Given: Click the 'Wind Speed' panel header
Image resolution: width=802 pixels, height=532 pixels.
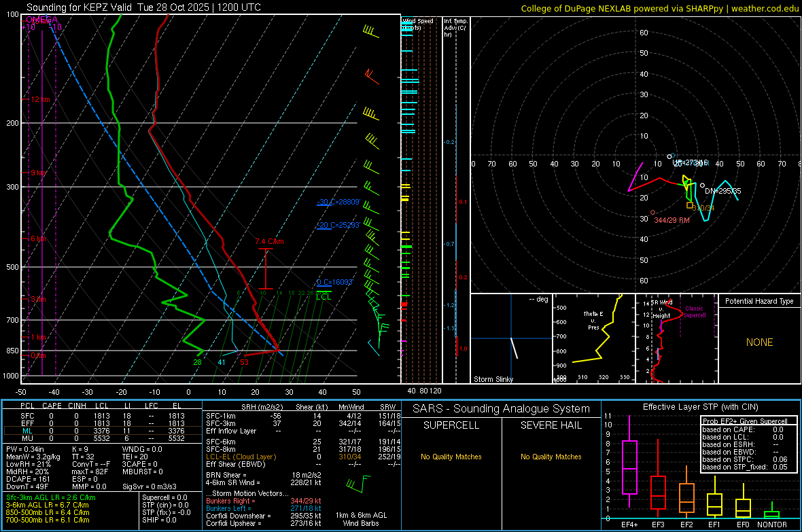Looking at the screenshot, I should pyautogui.click(x=418, y=21).
